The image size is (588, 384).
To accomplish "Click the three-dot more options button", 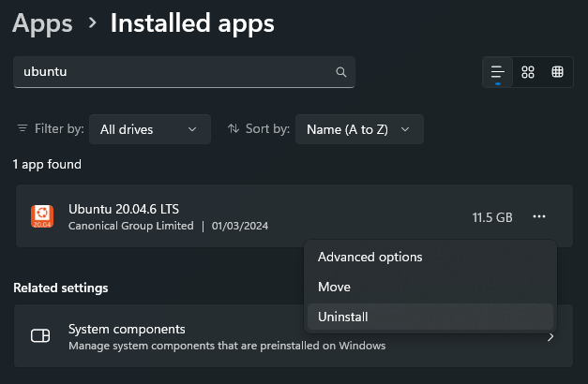I will [x=539, y=217].
